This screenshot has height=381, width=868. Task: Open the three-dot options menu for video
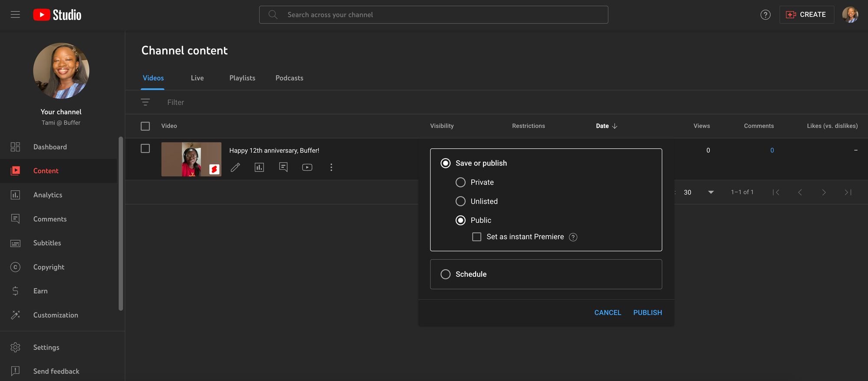point(331,167)
